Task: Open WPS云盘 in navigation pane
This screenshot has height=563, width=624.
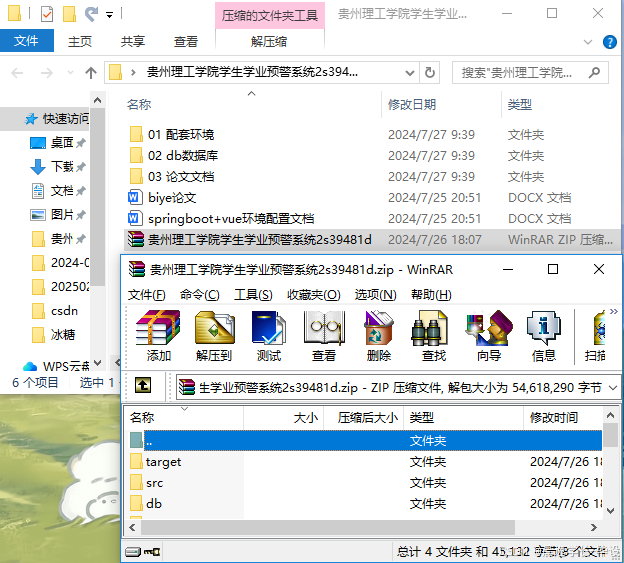Action: (57, 366)
